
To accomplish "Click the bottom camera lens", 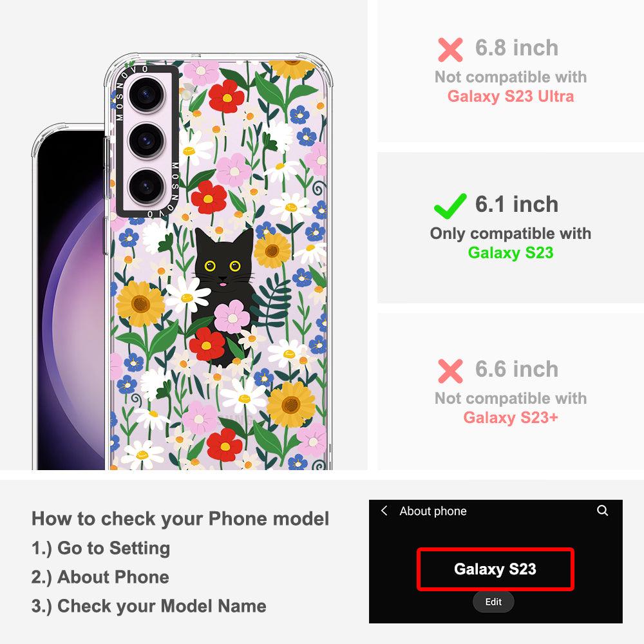I will click(x=147, y=187).
